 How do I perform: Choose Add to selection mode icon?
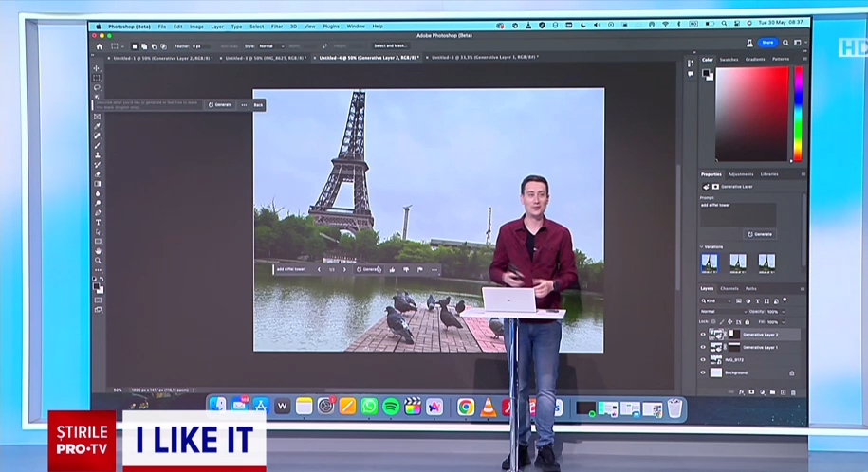click(144, 46)
